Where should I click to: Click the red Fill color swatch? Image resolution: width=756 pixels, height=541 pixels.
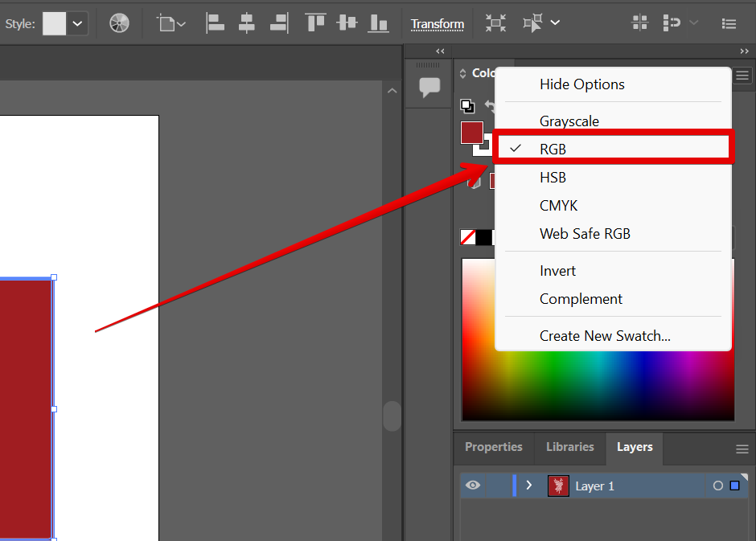[x=471, y=133]
